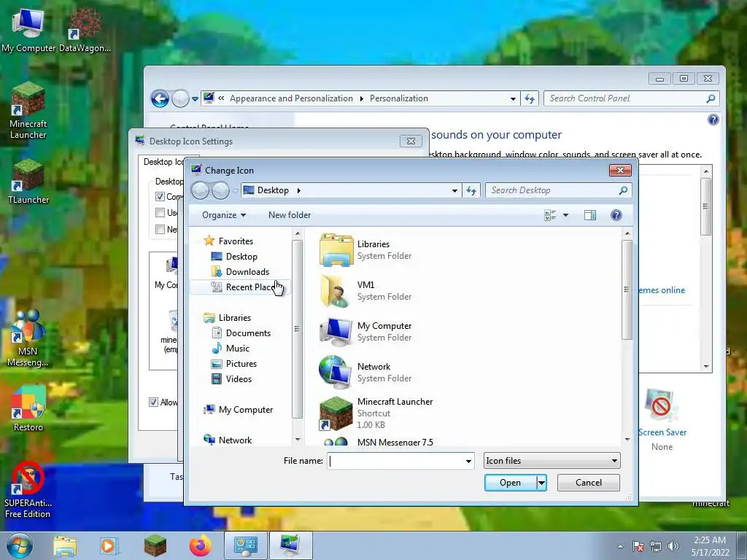Screen dimensions: 747x560
Task: Click the Open button
Action: tap(510, 483)
